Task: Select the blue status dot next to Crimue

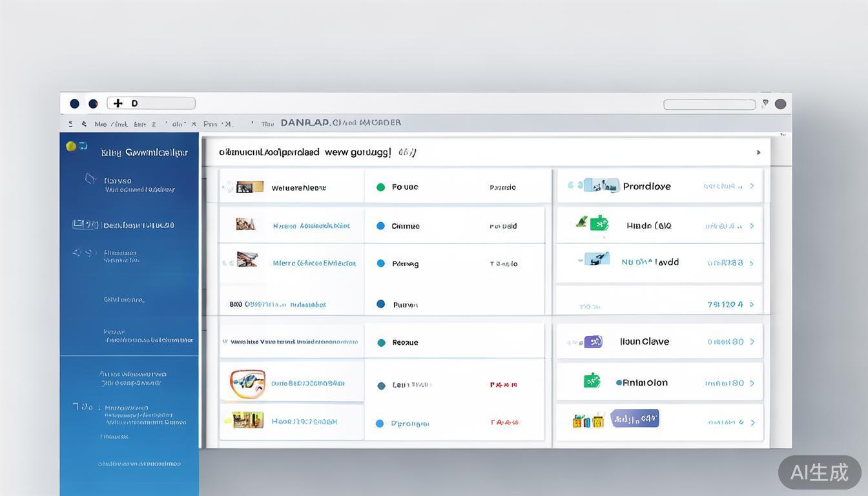Action: pos(380,226)
